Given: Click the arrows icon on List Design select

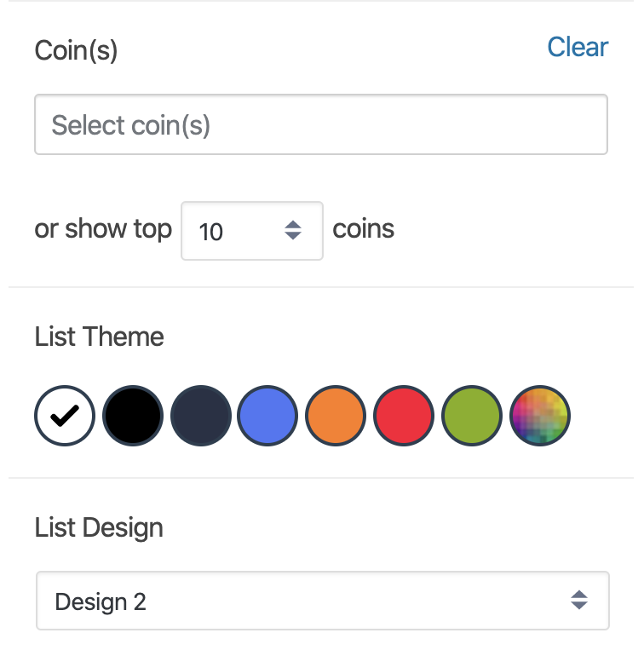Looking at the screenshot, I should pos(579,601).
